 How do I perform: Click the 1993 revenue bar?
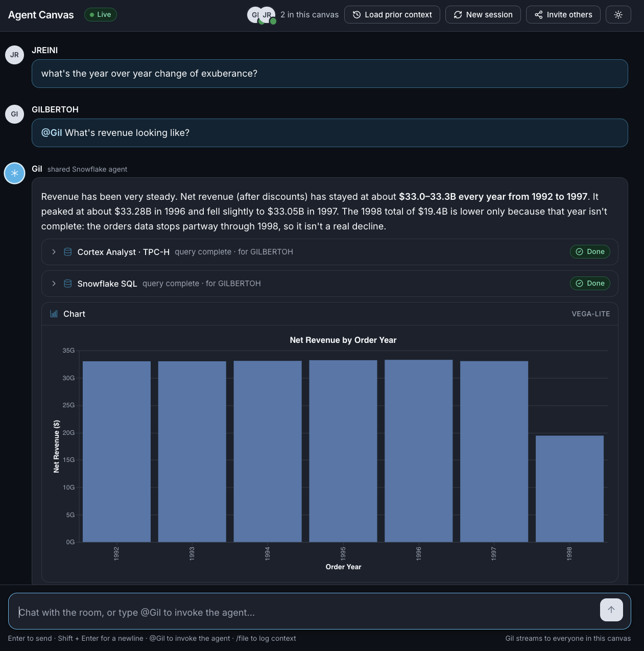tap(192, 452)
